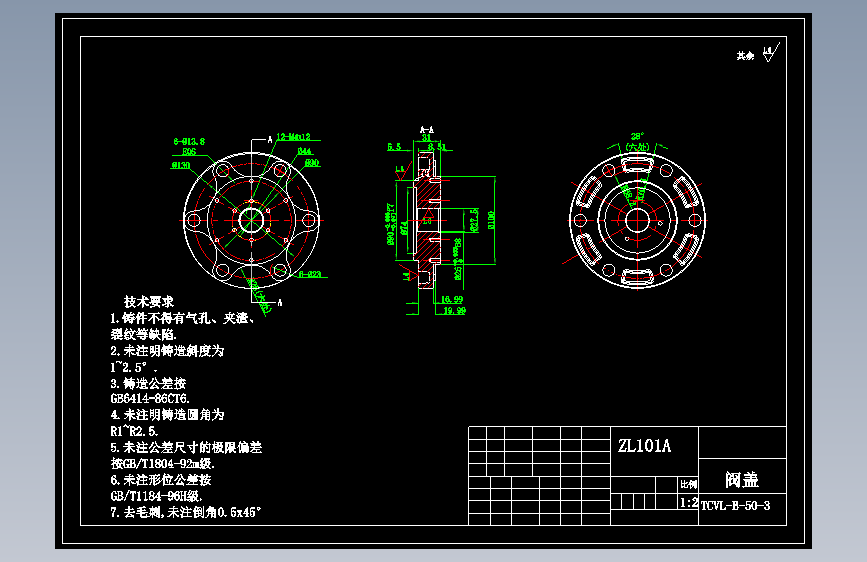
Task: Click the upper section-cut marker "A" on left view
Action: click(x=270, y=139)
